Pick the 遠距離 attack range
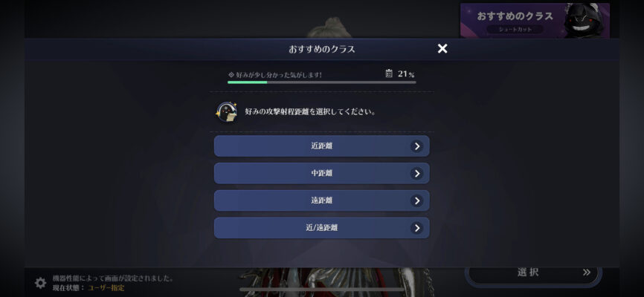This screenshot has width=644, height=297. coord(321,200)
